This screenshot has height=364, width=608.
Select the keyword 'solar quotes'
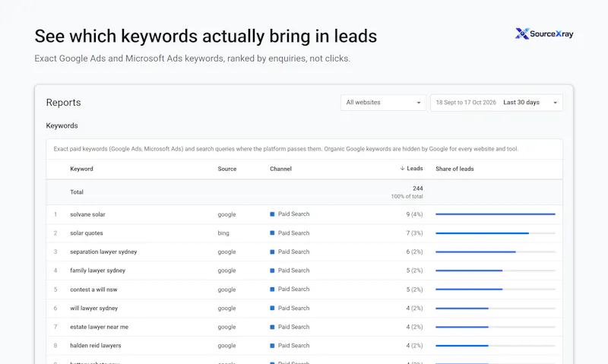point(87,233)
